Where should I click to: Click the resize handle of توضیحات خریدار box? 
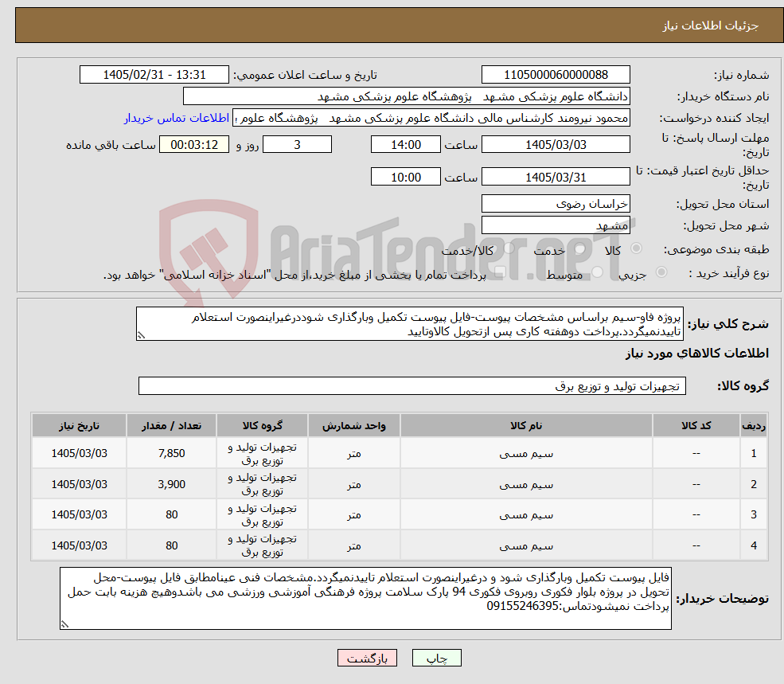pos(64,624)
